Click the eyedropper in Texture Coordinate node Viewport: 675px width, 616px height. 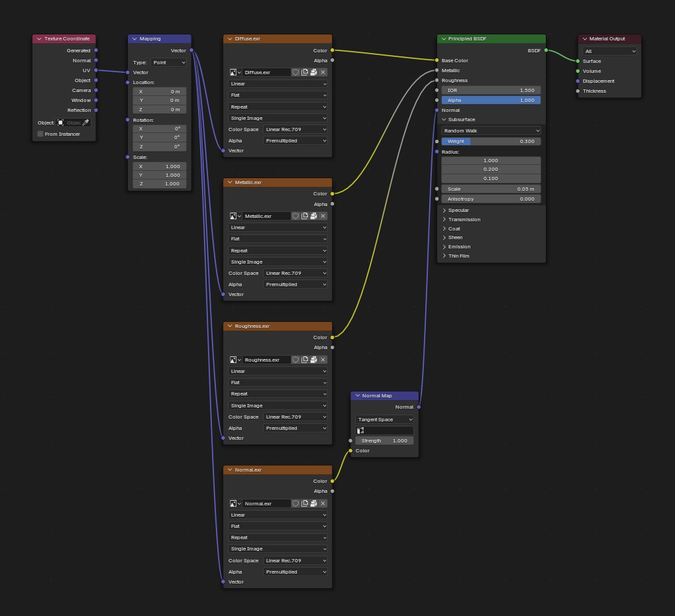[85, 123]
